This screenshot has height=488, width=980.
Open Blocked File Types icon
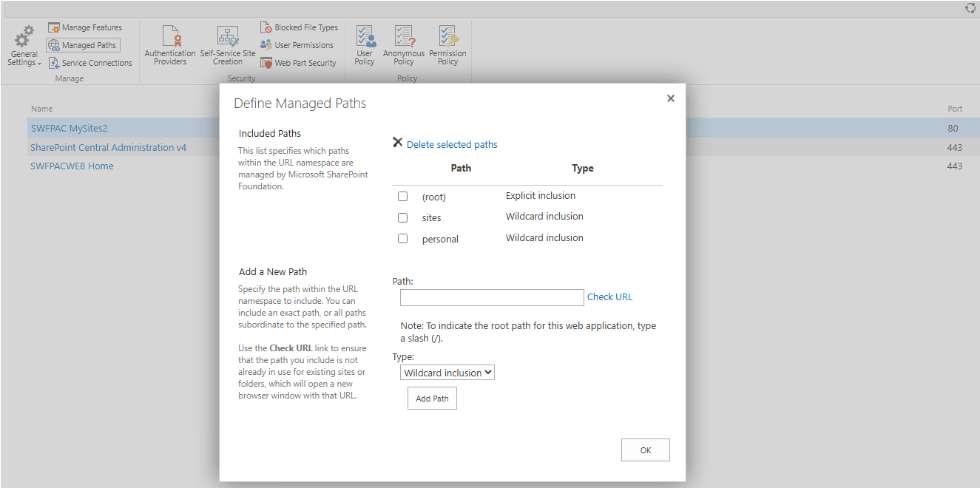[266, 27]
